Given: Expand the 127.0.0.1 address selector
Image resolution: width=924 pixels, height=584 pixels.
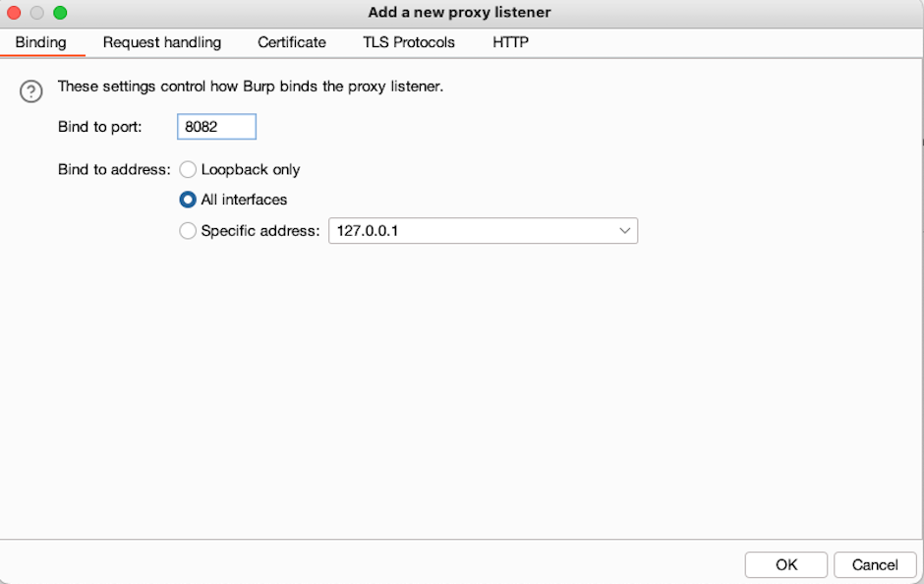Looking at the screenshot, I should tap(482, 230).
